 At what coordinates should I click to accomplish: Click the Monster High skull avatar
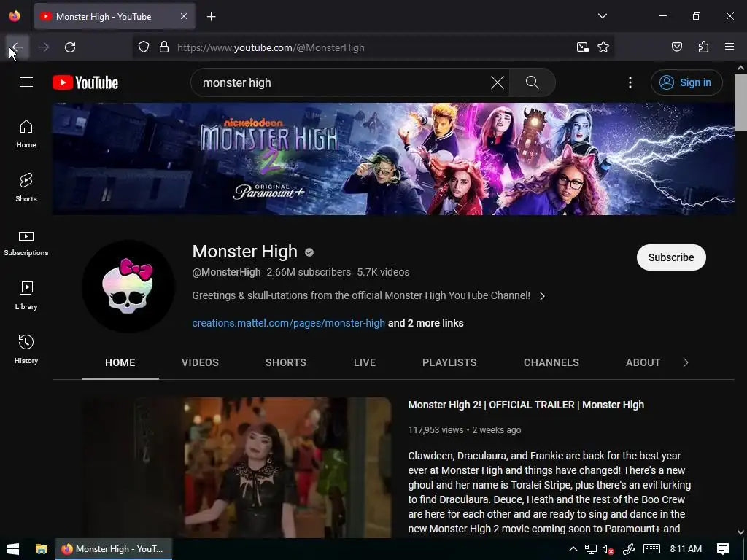tap(128, 286)
